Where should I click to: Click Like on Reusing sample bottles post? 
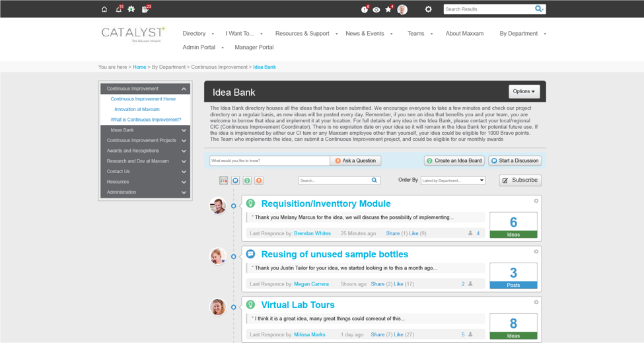pyautogui.click(x=398, y=284)
